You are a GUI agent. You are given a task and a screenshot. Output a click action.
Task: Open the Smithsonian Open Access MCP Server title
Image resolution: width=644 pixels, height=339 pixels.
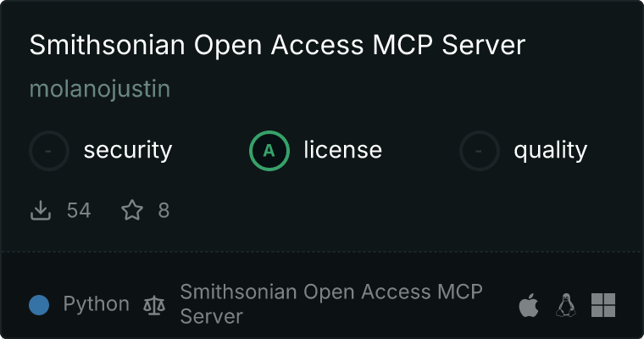coord(277,45)
